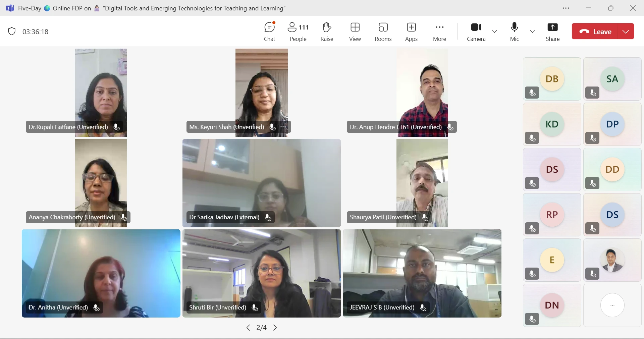
Task: Open the View layout options
Action: tap(355, 32)
